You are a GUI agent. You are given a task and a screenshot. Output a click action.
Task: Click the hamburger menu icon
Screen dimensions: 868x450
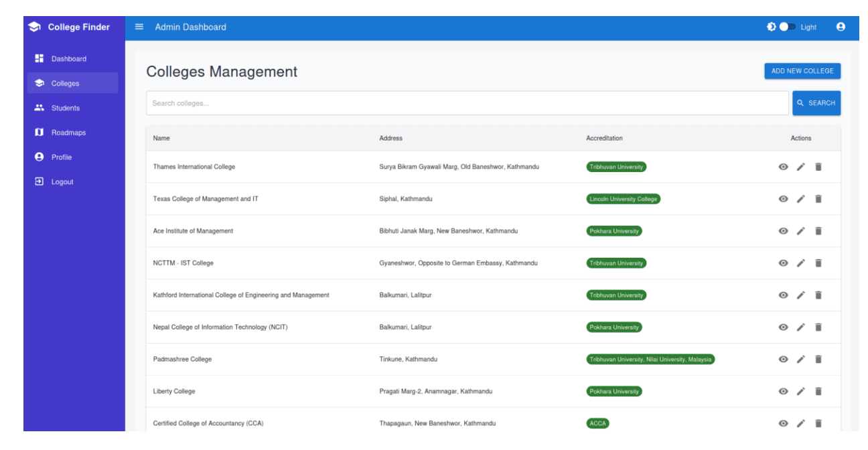coord(139,27)
